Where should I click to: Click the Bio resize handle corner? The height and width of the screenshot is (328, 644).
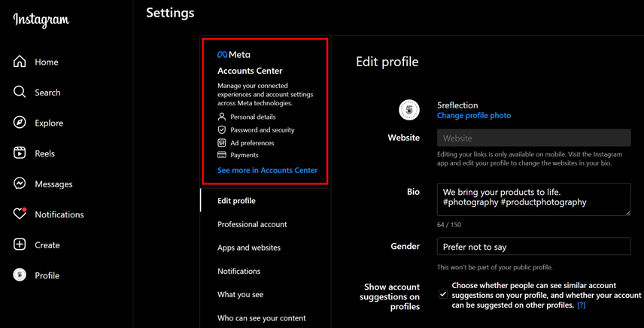(x=627, y=213)
